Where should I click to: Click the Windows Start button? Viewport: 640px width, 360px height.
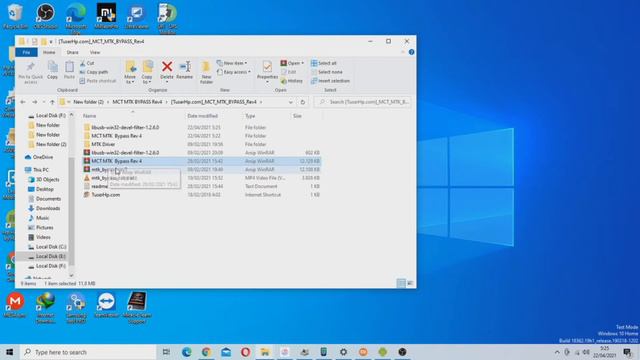(x=9, y=352)
